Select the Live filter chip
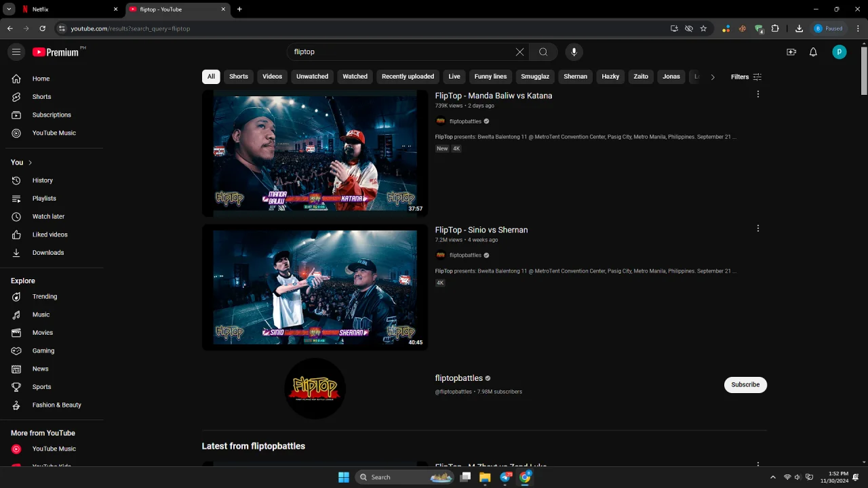868x488 pixels. click(x=454, y=77)
